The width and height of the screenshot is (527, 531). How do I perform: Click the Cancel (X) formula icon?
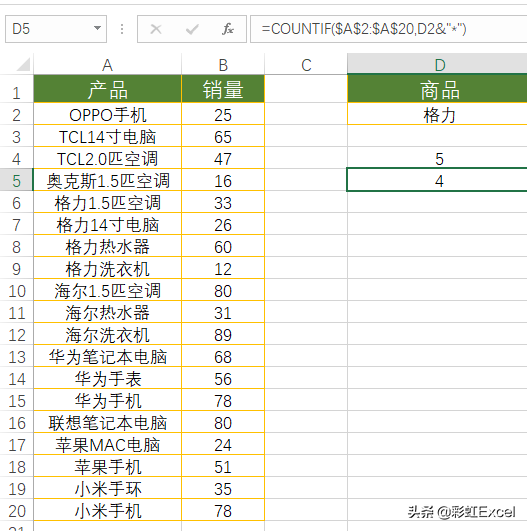[156, 29]
